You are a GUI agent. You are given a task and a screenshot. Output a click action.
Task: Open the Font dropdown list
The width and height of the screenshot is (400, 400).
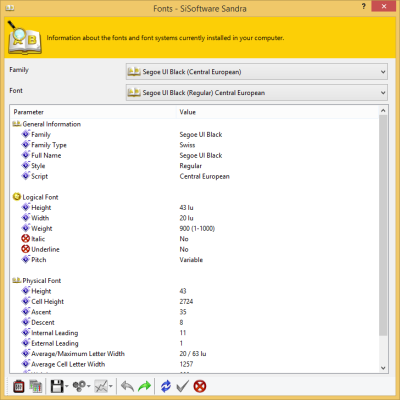[257, 93]
